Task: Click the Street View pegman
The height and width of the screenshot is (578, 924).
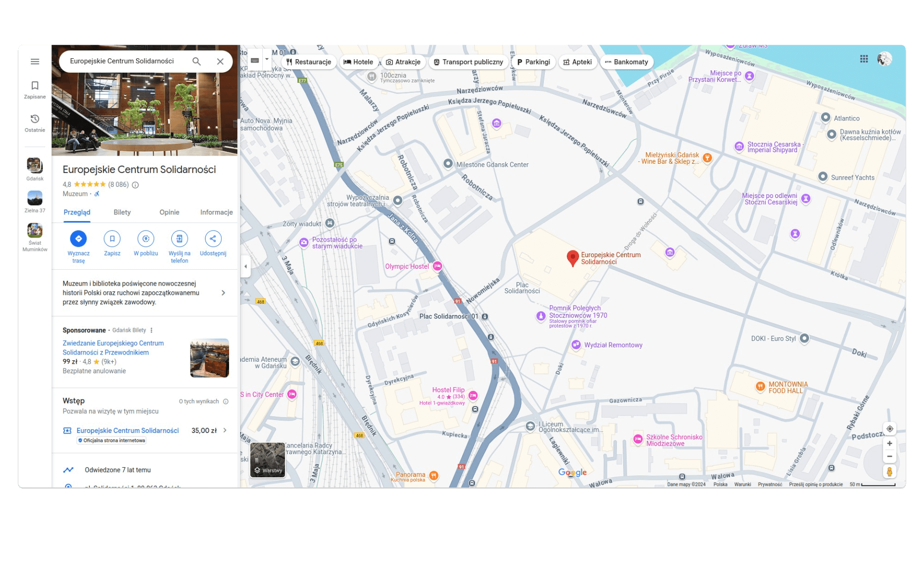Action: click(x=889, y=472)
